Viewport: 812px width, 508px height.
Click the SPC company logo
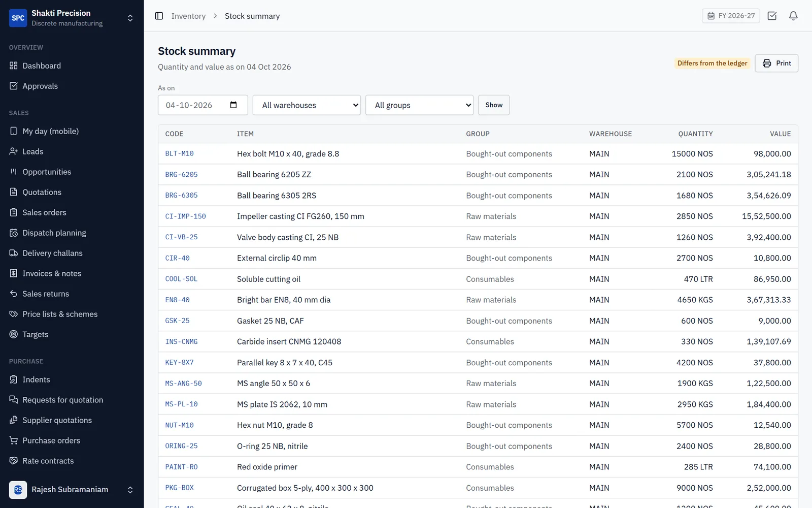coord(18,18)
